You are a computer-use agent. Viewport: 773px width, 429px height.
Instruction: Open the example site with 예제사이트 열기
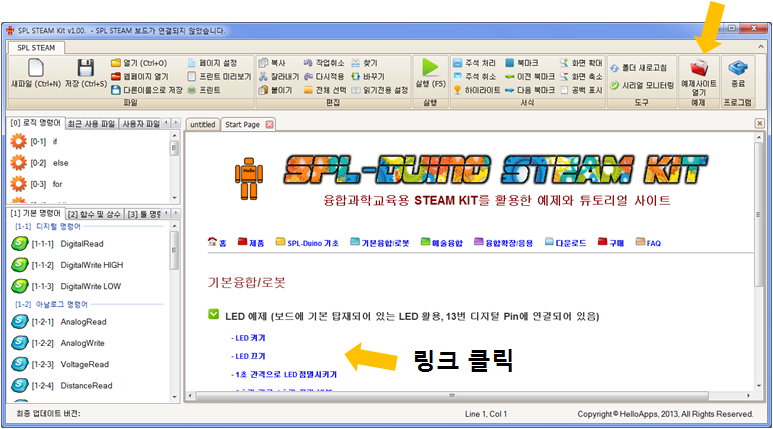pyautogui.click(x=699, y=76)
